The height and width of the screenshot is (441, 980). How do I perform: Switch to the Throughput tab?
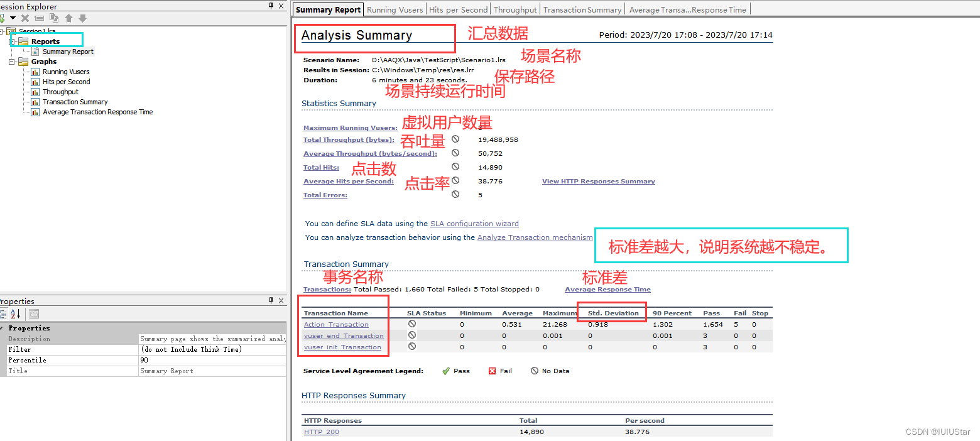(514, 9)
